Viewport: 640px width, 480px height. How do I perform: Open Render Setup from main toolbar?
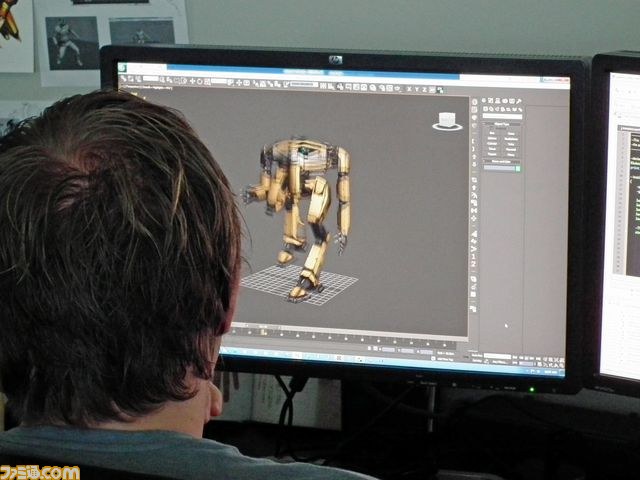[x=382, y=88]
